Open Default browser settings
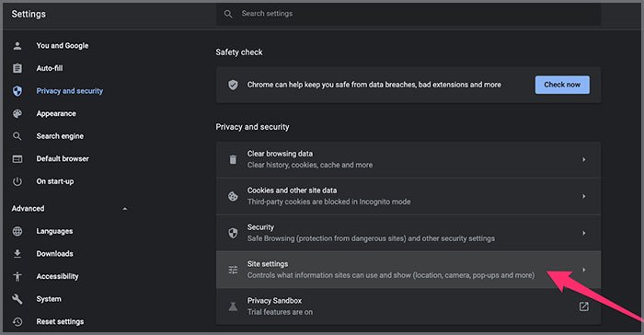The width and height of the screenshot is (644, 335). (63, 158)
